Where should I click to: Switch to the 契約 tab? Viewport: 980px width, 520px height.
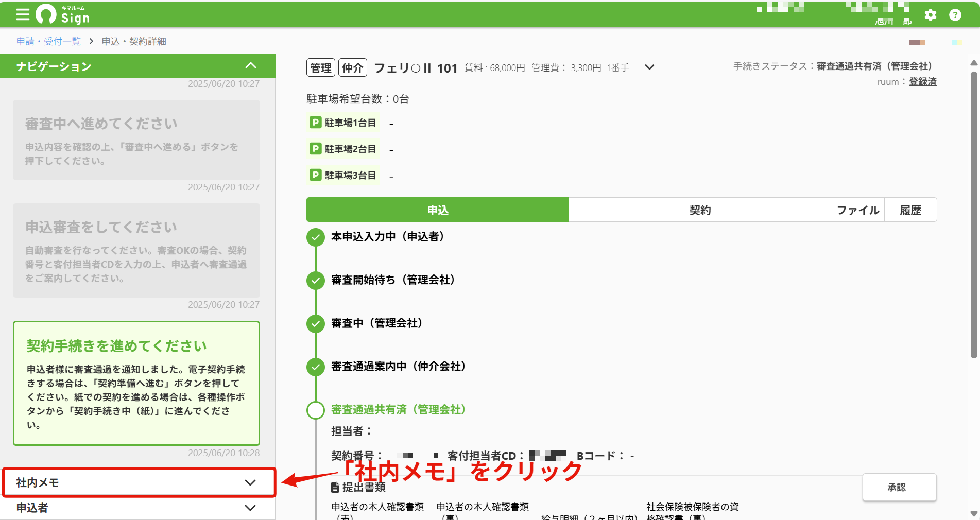[700, 210]
